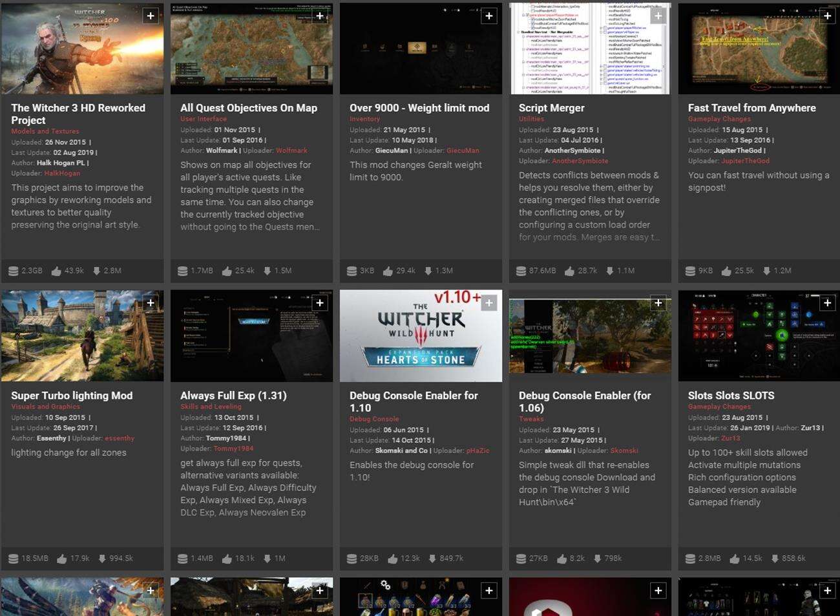
Task: Click thumbs-up icon on Witcher 3 HD Reworked
Action: pos(56,271)
